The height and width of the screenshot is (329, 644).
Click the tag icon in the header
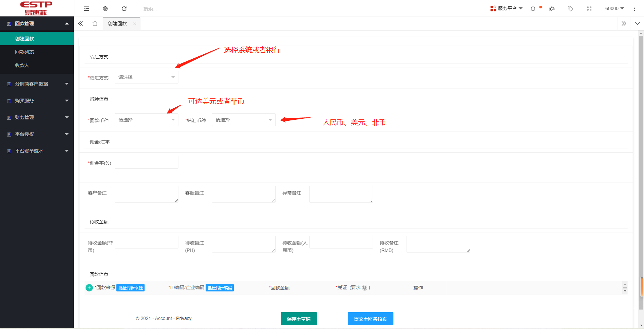pos(570,9)
